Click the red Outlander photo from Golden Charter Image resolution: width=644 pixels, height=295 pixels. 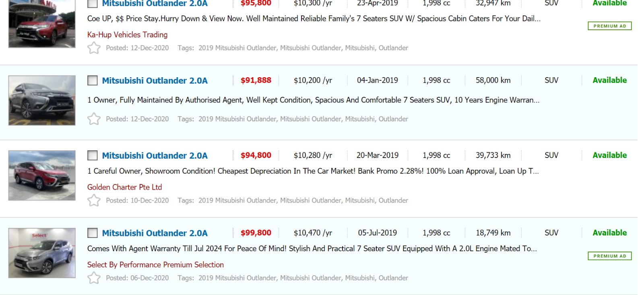[x=42, y=175]
